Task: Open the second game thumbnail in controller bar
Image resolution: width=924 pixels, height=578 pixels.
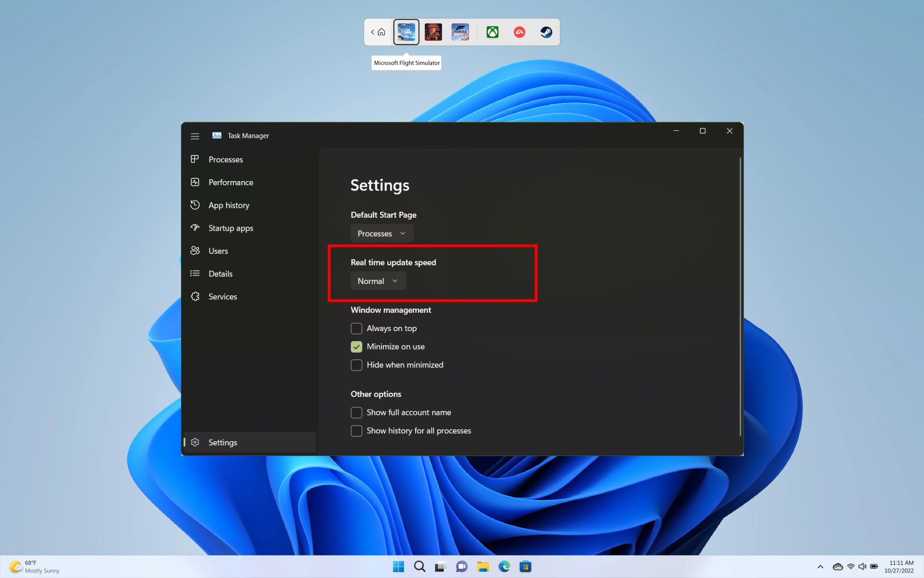Action: (x=433, y=32)
